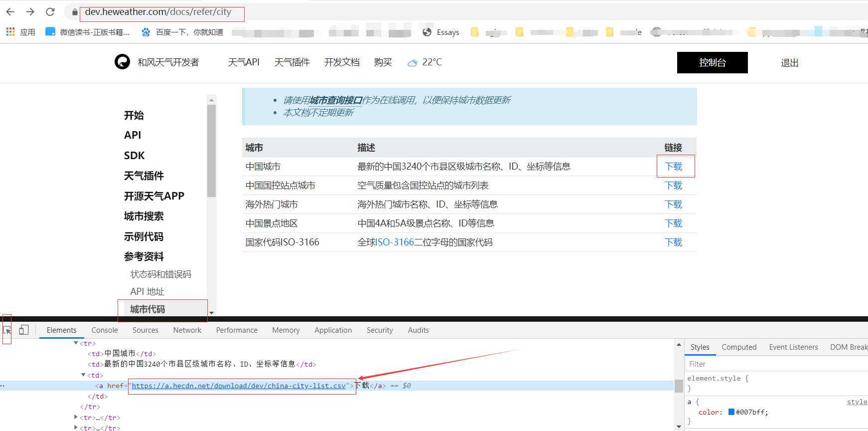Open the API sidebar section
Viewport: 868px width, 431px height.
pyautogui.click(x=133, y=135)
